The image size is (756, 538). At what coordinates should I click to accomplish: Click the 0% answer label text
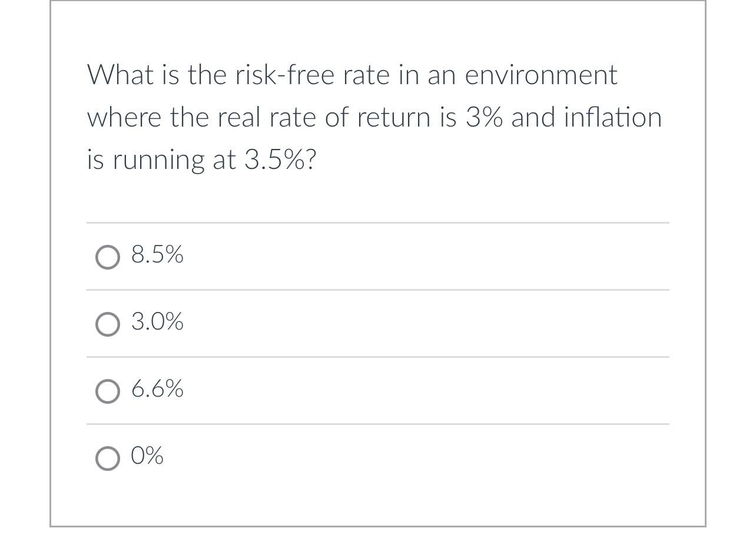tap(147, 456)
